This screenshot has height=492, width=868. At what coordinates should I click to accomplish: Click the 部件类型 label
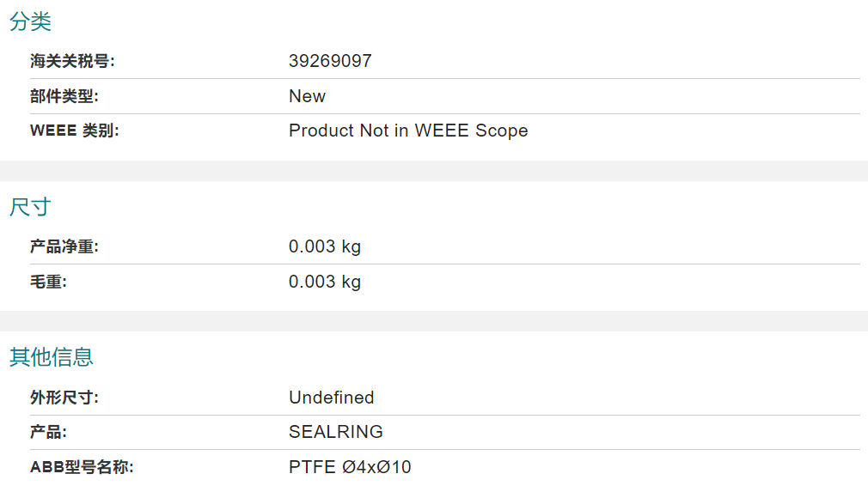point(64,96)
